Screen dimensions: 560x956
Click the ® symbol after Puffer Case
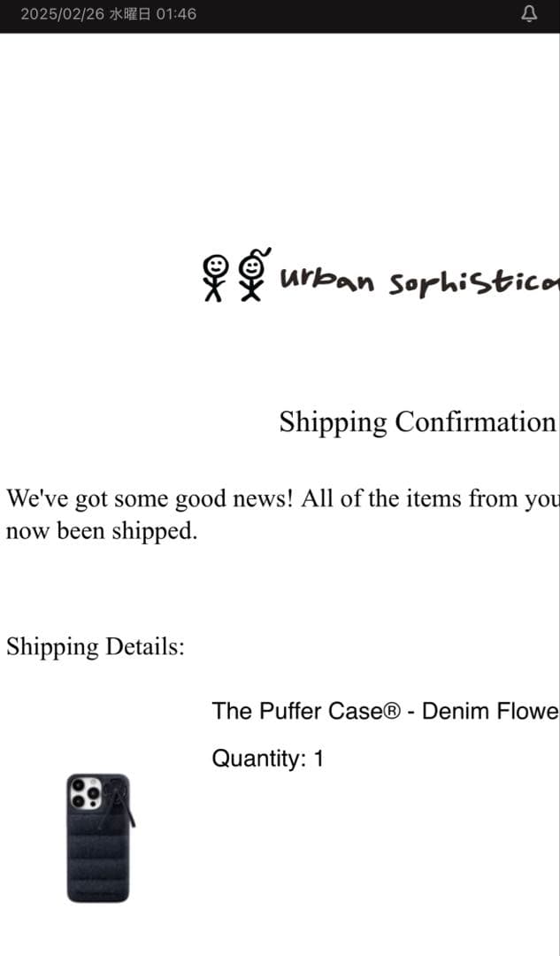point(393,711)
